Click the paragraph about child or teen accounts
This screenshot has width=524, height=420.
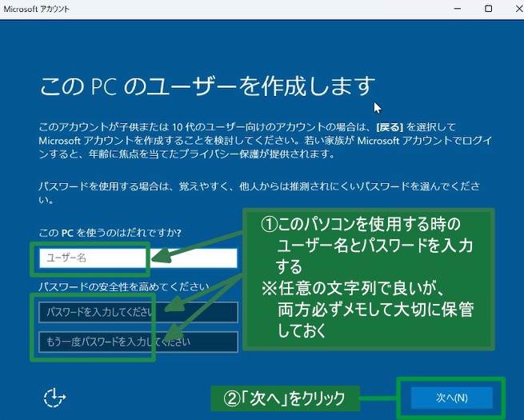point(256,140)
